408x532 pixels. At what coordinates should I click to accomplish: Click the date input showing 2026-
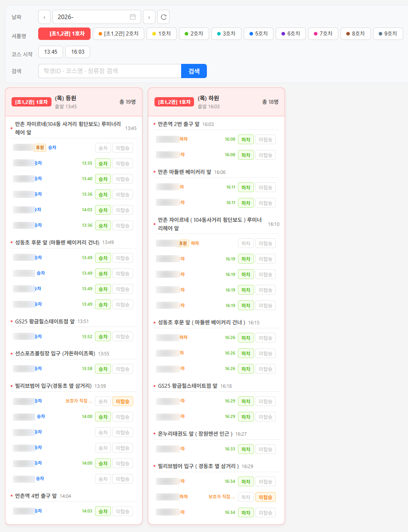click(x=97, y=17)
